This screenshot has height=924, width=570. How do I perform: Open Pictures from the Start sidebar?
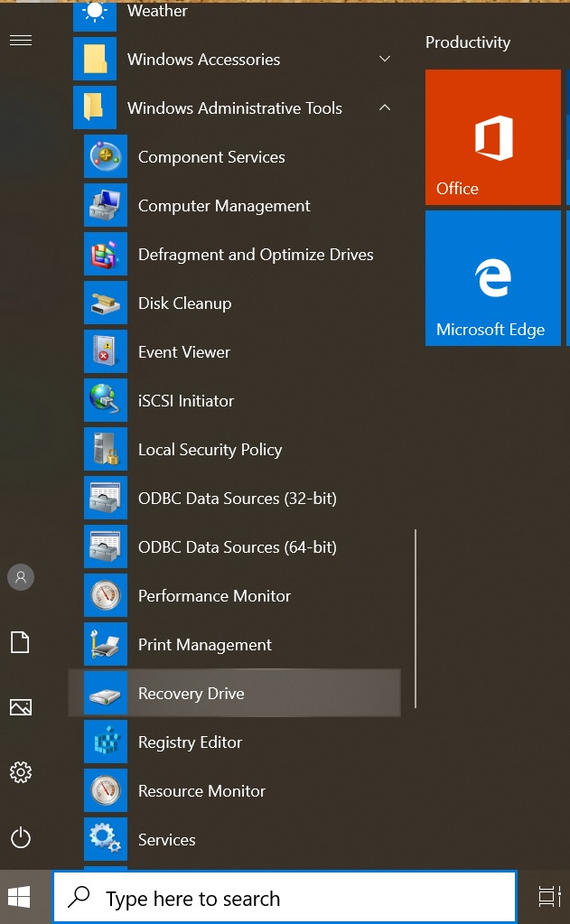(x=21, y=707)
